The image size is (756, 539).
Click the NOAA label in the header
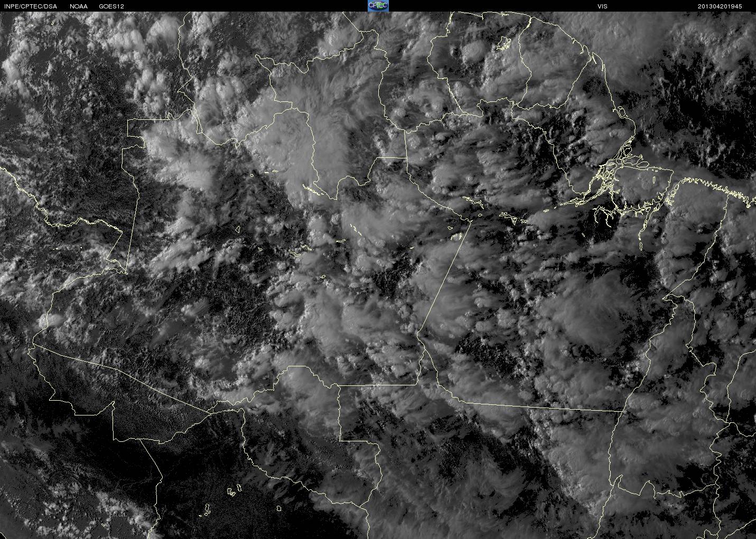point(79,6)
